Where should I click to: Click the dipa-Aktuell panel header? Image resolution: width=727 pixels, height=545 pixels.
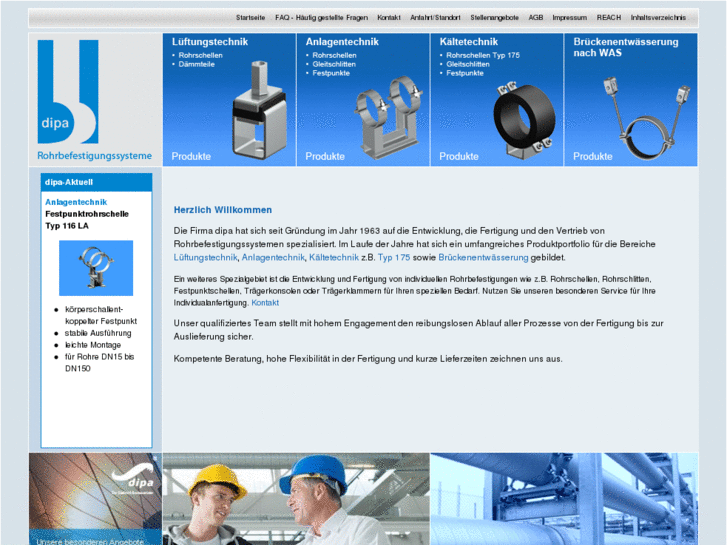click(96, 182)
